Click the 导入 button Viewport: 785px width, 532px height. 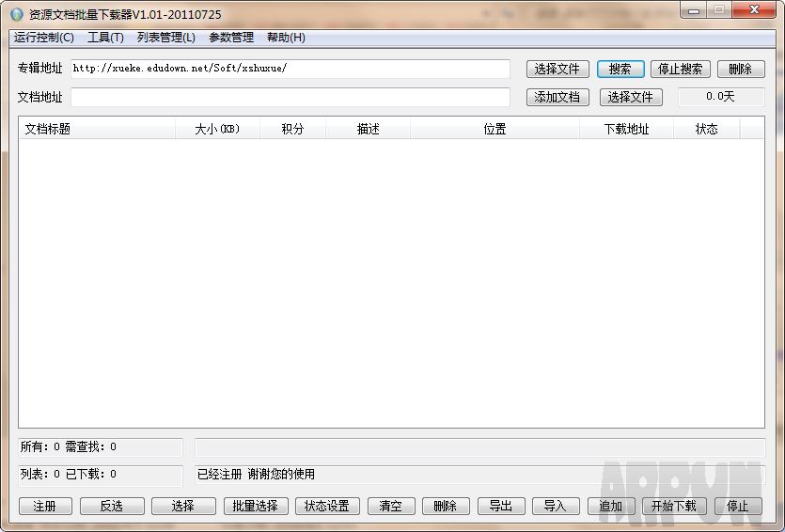[x=556, y=506]
